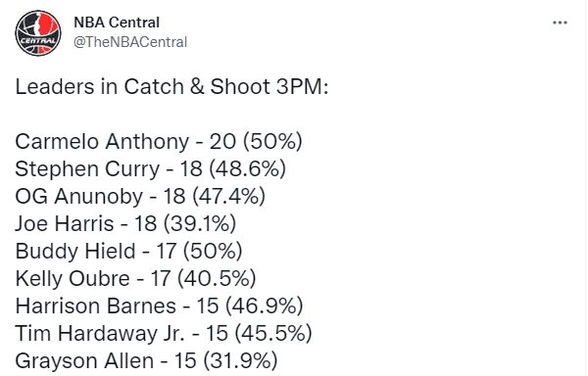Click the Stephen Curry stat line

(x=150, y=169)
